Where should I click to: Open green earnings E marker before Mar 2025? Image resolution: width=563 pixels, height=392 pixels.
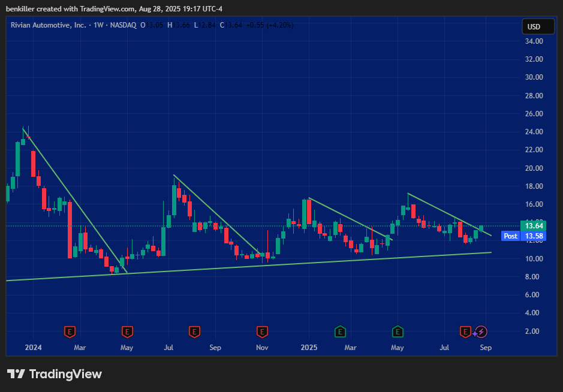click(340, 331)
